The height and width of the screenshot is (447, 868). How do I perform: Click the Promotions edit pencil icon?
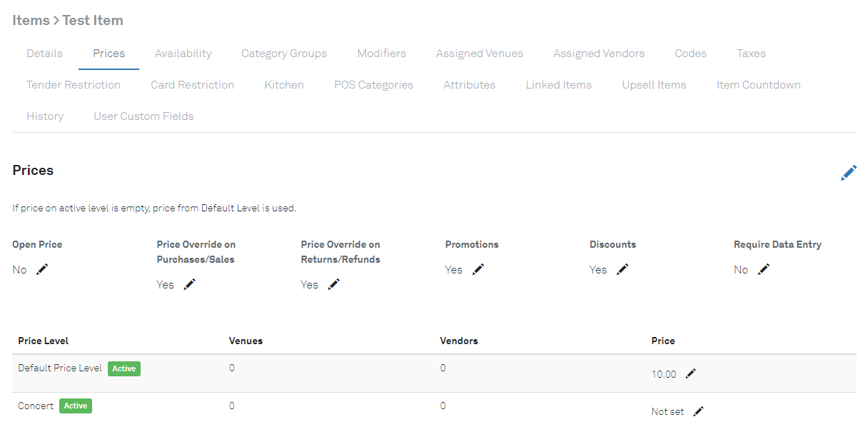coord(478,269)
